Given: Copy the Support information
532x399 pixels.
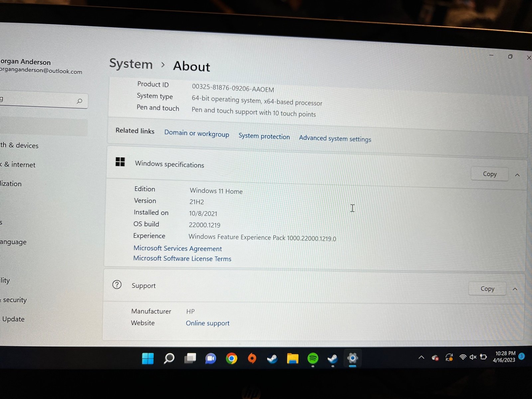Looking at the screenshot, I should pos(487,289).
